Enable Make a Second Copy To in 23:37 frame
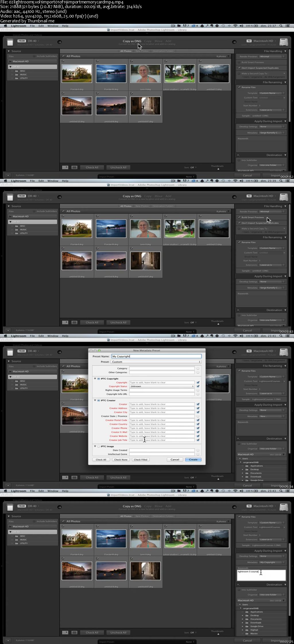 pos(239,74)
